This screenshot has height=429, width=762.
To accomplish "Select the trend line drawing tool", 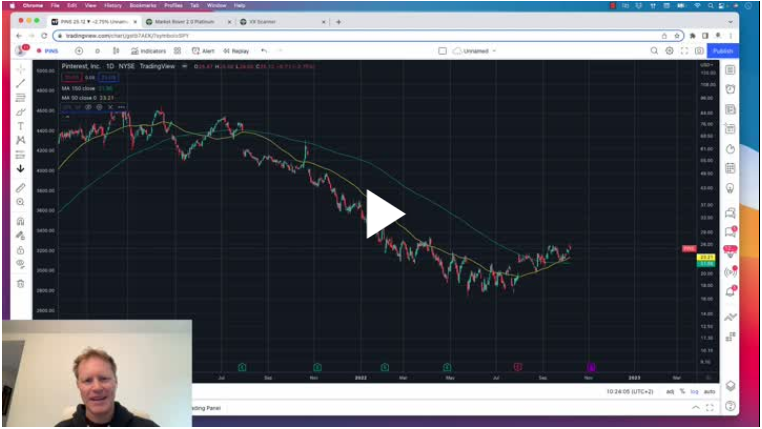I will pyautogui.click(x=20, y=84).
